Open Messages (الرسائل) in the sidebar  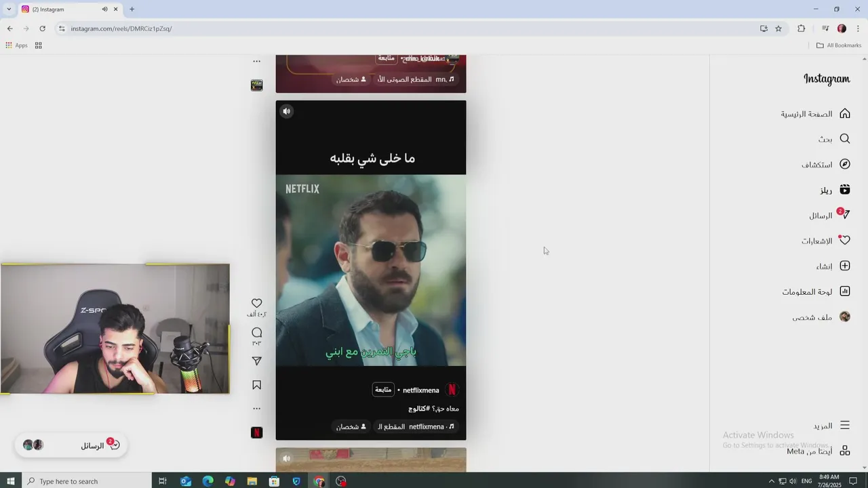click(x=829, y=215)
